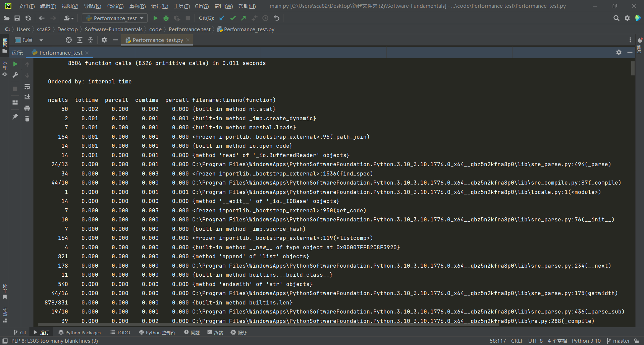This screenshot has width=644, height=345.
Task: Open run configuration wrench icon
Action: coord(15,75)
